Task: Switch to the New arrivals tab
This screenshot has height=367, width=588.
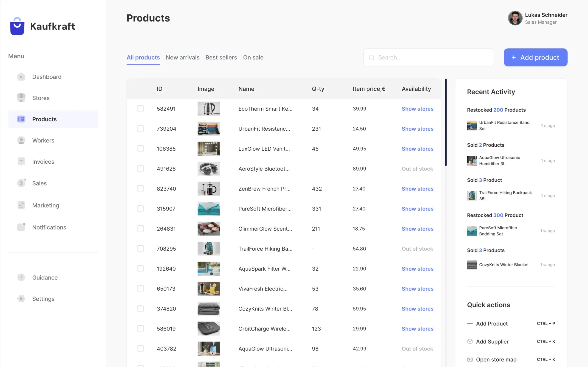Action: [x=182, y=57]
